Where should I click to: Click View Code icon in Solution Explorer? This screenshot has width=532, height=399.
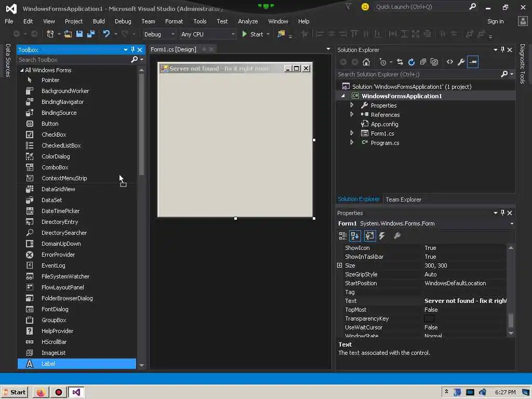point(450,62)
